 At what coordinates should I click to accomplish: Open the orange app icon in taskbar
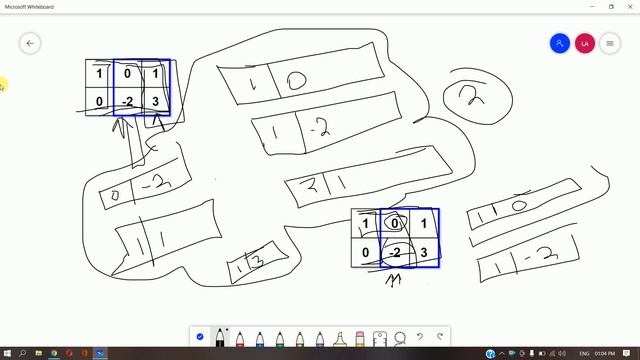click(85, 353)
